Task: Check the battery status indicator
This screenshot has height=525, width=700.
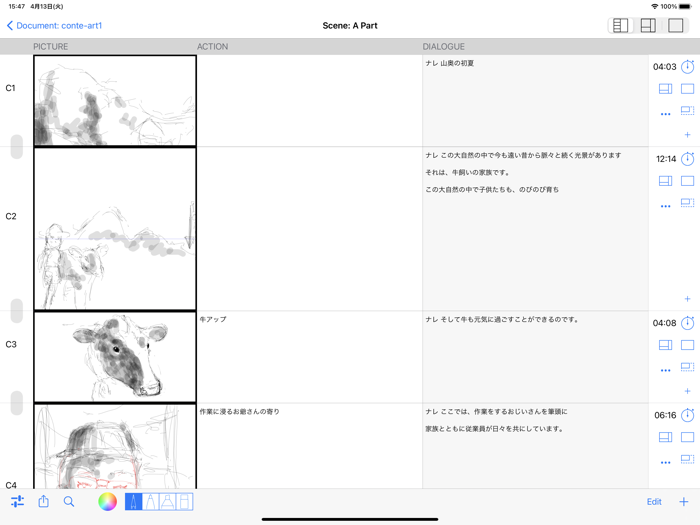Action: coord(685,6)
